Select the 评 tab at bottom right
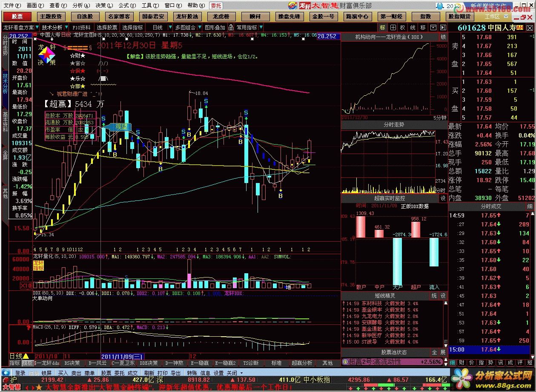Viewport: 536px width, 392px height. click(520, 363)
